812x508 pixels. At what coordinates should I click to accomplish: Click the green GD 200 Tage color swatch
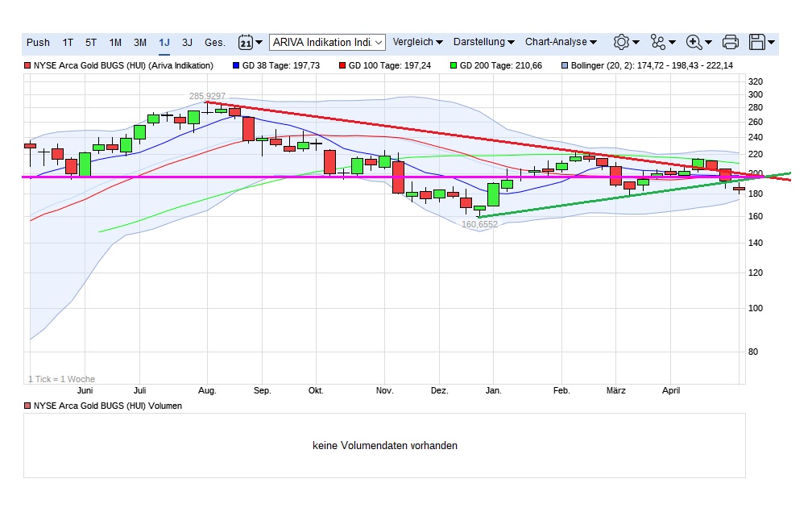click(x=454, y=65)
